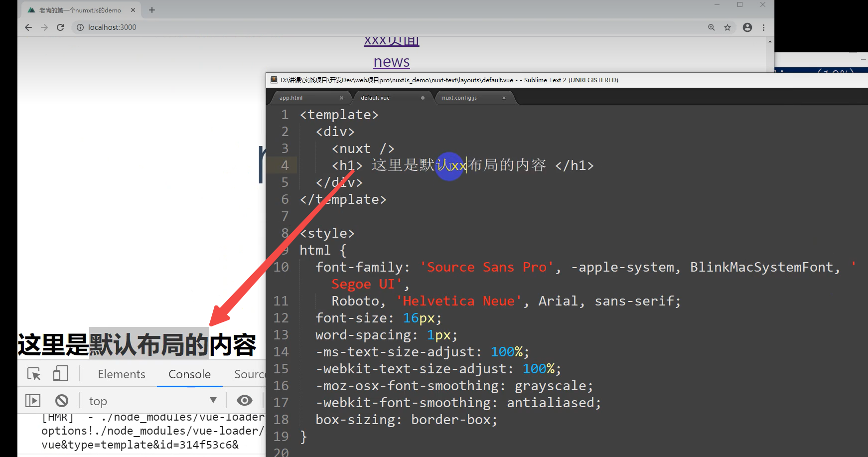This screenshot has height=457, width=868.
Task: Toggle the DevTools device toolbar icon
Action: (x=60, y=374)
